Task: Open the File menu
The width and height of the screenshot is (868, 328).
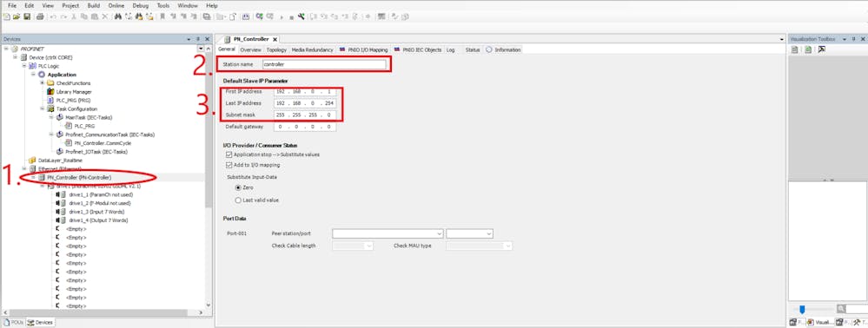Action: click(x=12, y=5)
